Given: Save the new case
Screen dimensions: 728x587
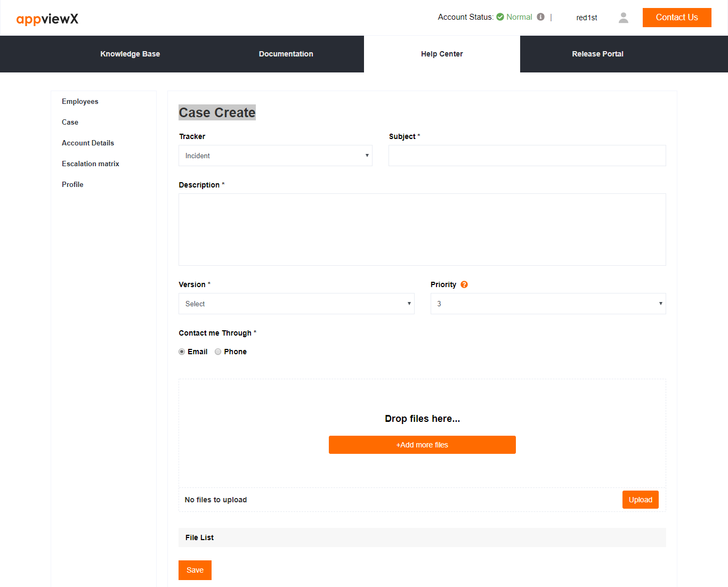Looking at the screenshot, I should [x=195, y=570].
